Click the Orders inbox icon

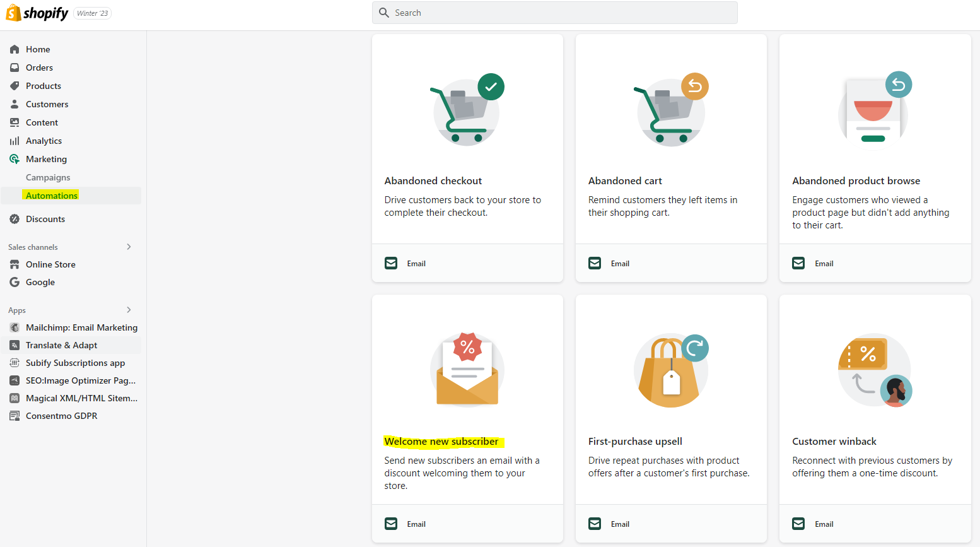tap(15, 68)
